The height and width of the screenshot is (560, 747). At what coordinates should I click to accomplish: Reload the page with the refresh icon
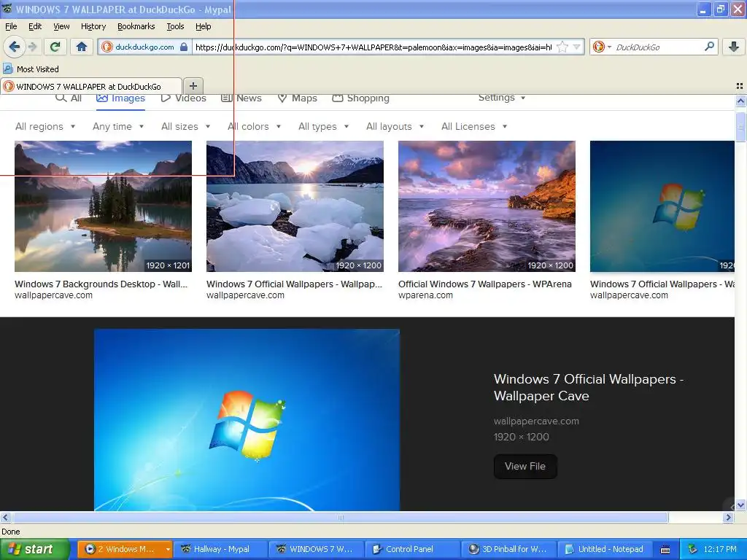click(55, 47)
